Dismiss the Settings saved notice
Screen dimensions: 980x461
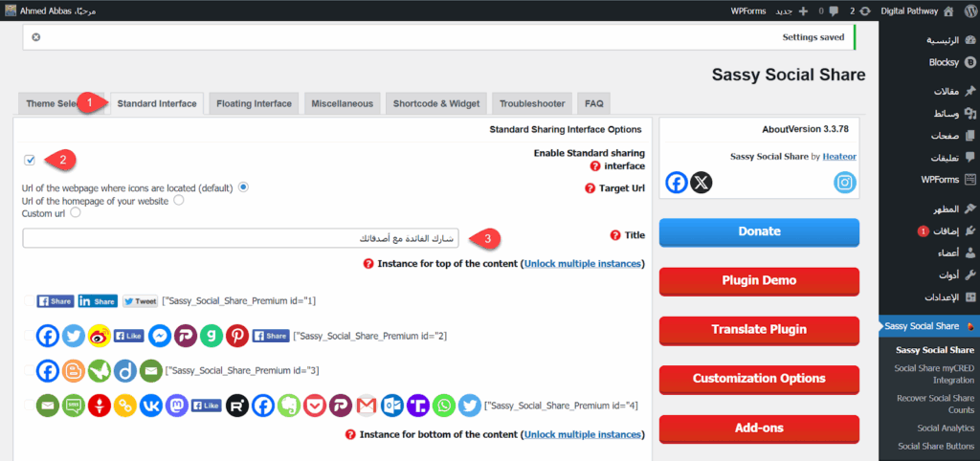36,37
